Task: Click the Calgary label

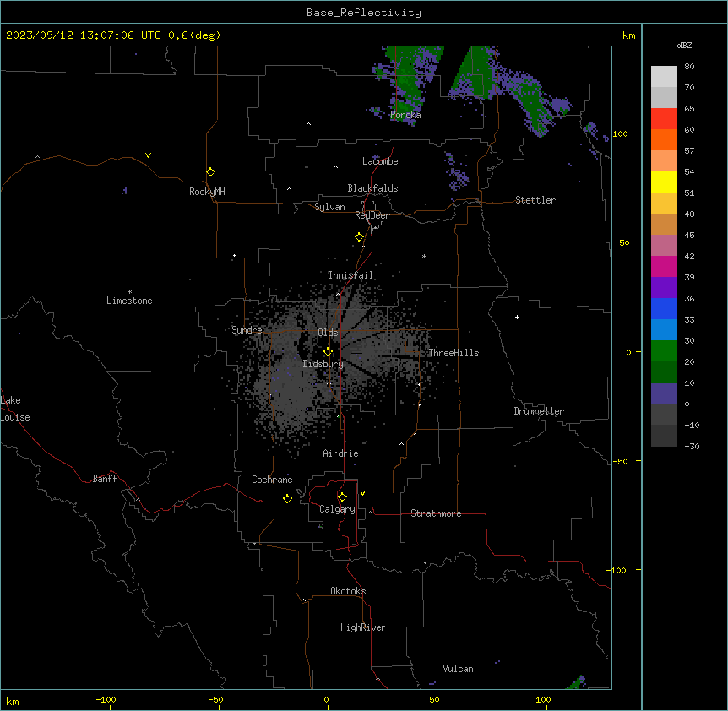Action: [x=338, y=509]
